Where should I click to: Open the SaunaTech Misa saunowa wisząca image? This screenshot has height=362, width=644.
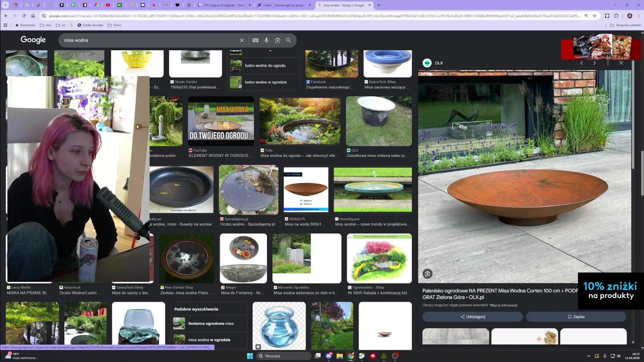point(387,64)
